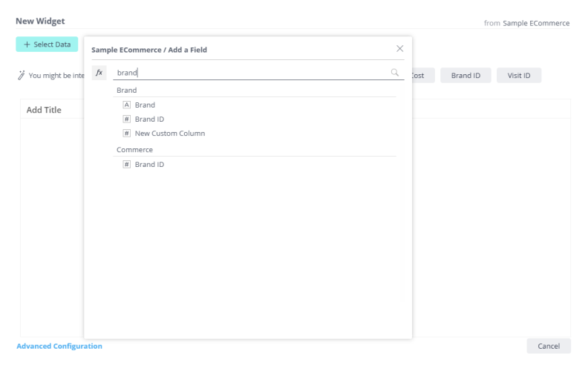The image size is (588, 371).
Task: Choose the Brand text field label
Action: 145,105
